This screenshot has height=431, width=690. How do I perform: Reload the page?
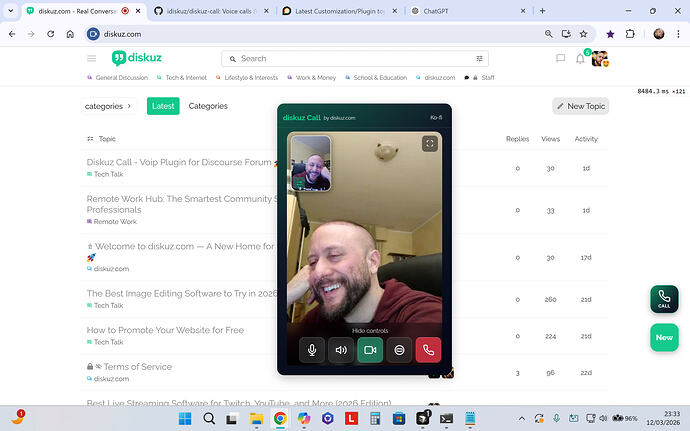tap(51, 34)
